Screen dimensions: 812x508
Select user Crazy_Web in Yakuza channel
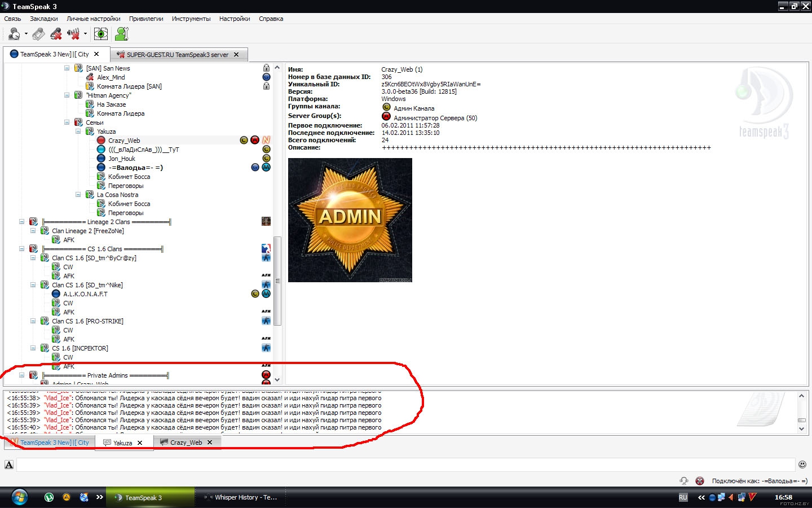point(124,141)
